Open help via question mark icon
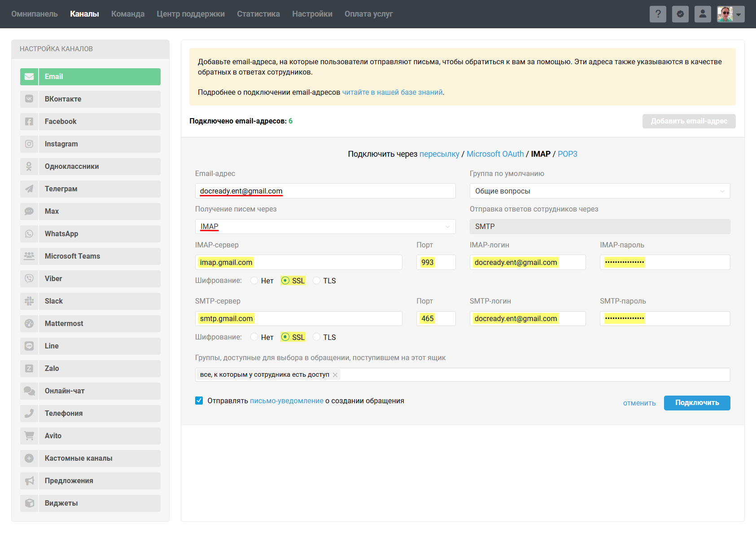The height and width of the screenshot is (533, 756). [658, 14]
